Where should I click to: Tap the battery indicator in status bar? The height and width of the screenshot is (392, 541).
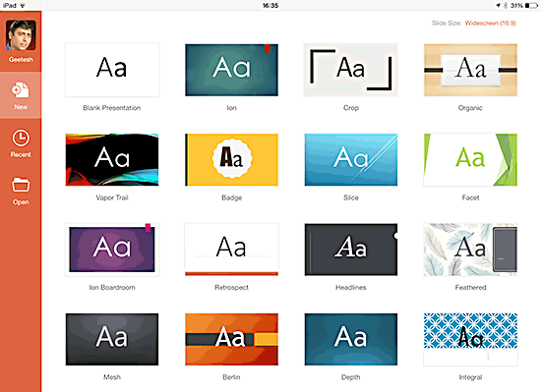pos(530,6)
